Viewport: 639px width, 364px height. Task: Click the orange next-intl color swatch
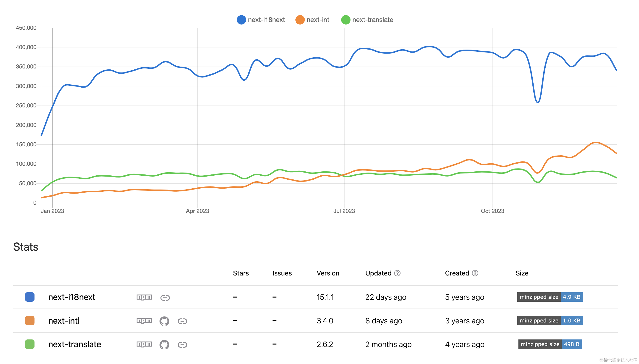coord(30,321)
